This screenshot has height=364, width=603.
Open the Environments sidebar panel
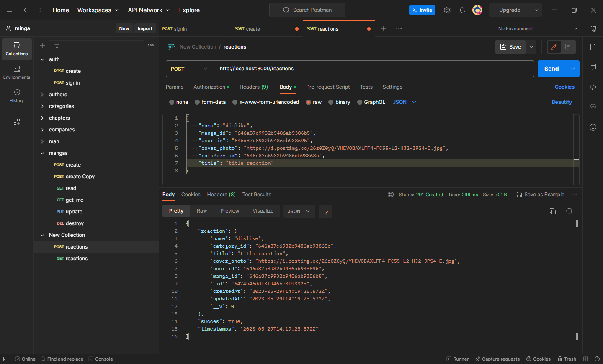click(x=17, y=72)
